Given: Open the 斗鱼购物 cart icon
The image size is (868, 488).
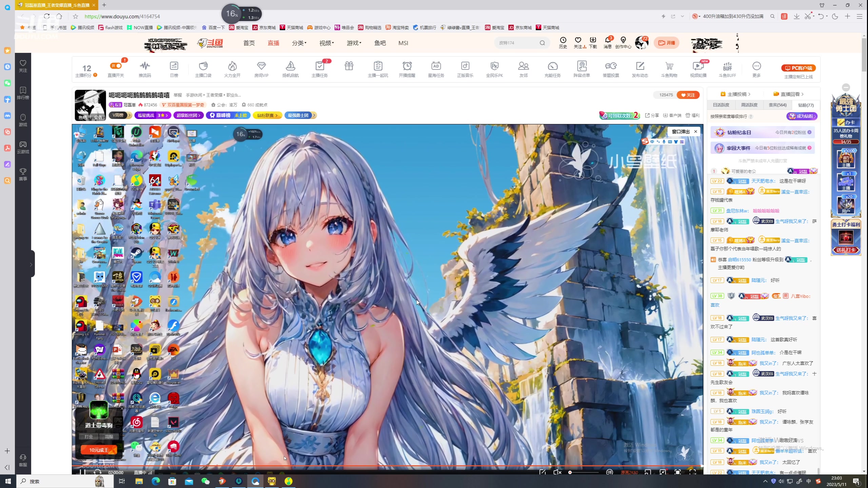Looking at the screenshot, I should 669,66.
